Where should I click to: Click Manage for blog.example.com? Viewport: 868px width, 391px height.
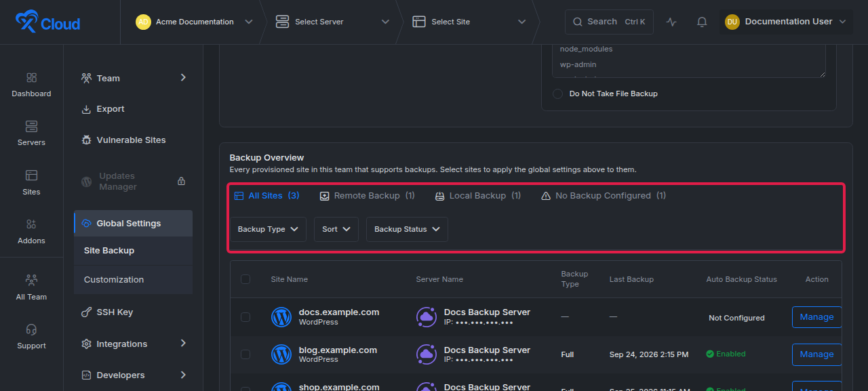pos(816,354)
